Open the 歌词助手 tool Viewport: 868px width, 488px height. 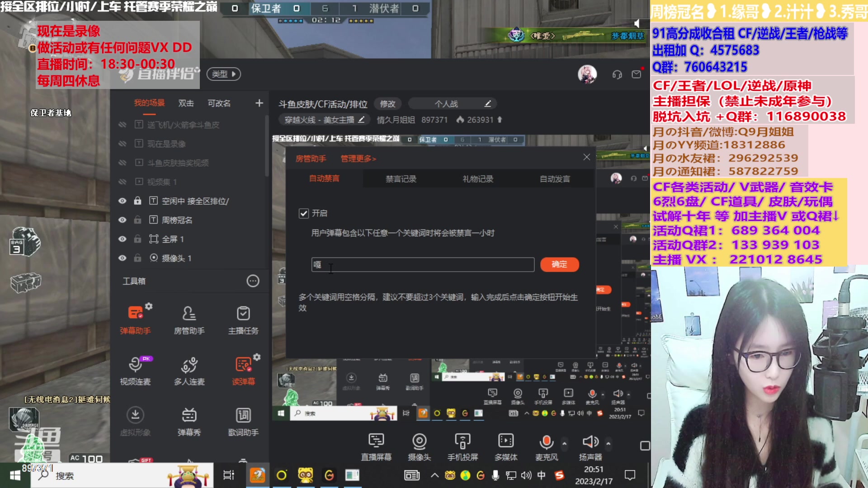click(x=243, y=422)
